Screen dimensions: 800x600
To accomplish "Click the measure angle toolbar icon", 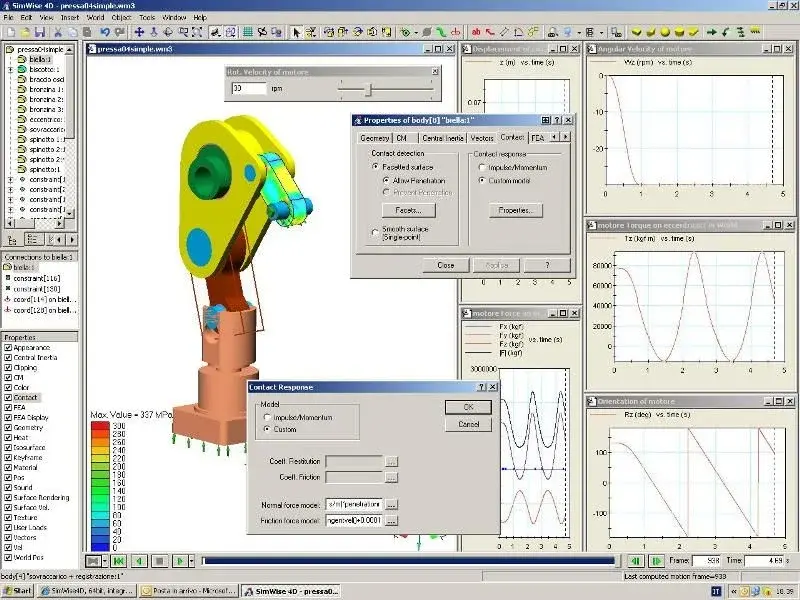I will (519, 32).
